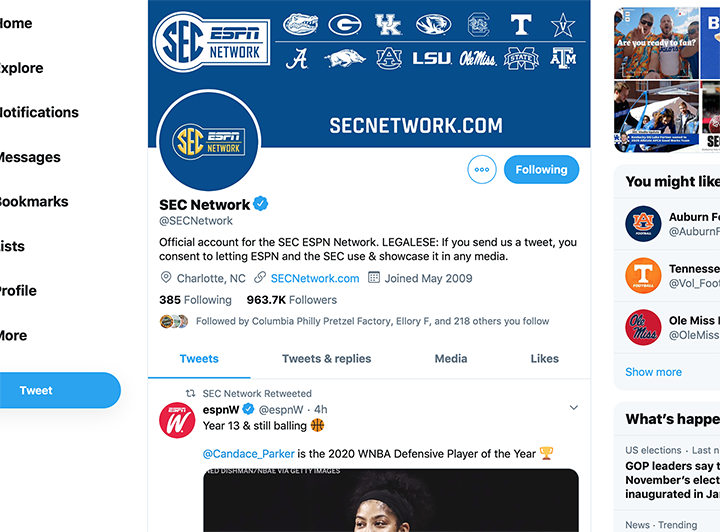Click the espnW avatar on the retweet

click(x=177, y=420)
